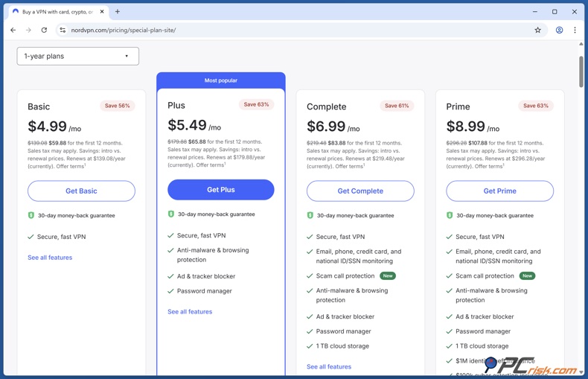Bookmark this page with the star icon
Viewport: 588px width, 379px height.
click(x=537, y=30)
